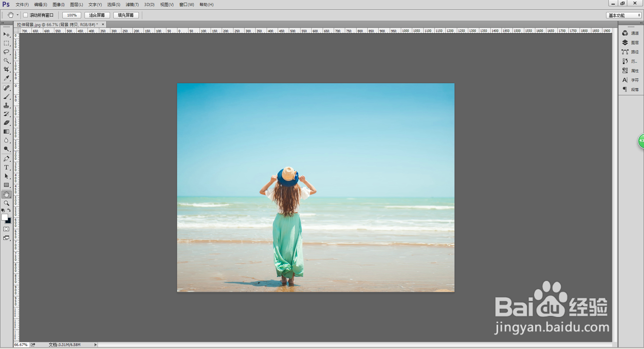The image size is (644, 349).
Task: Select the Crop tool
Action: pyautogui.click(x=6, y=69)
